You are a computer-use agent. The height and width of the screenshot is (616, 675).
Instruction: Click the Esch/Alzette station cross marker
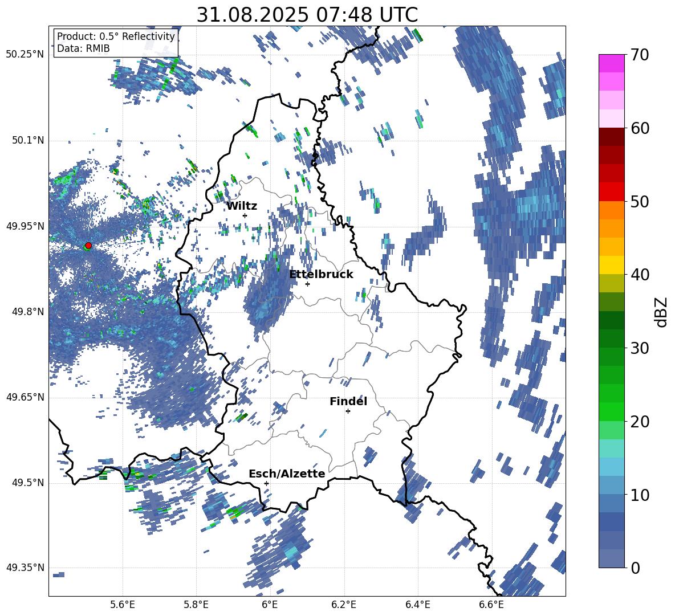[x=266, y=483]
